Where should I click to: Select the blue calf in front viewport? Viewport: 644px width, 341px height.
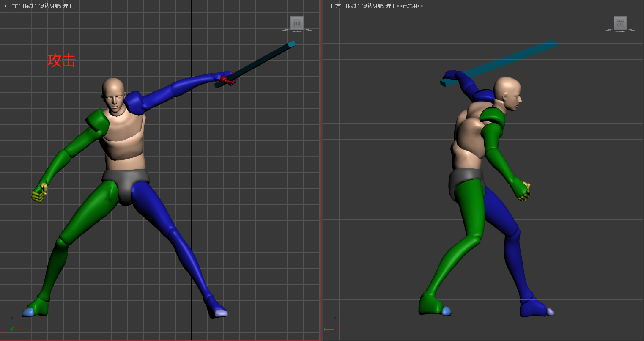pos(190,262)
